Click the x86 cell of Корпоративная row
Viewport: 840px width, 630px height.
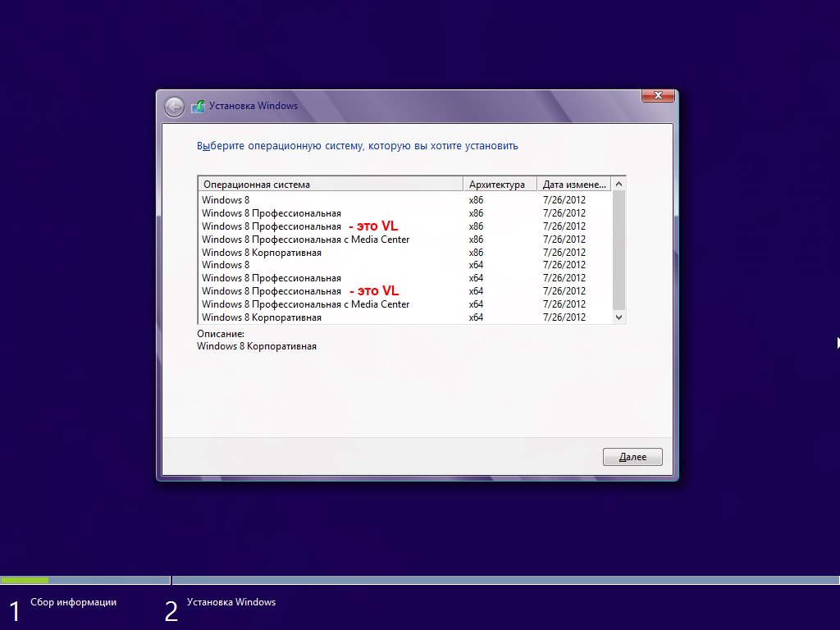coord(476,253)
